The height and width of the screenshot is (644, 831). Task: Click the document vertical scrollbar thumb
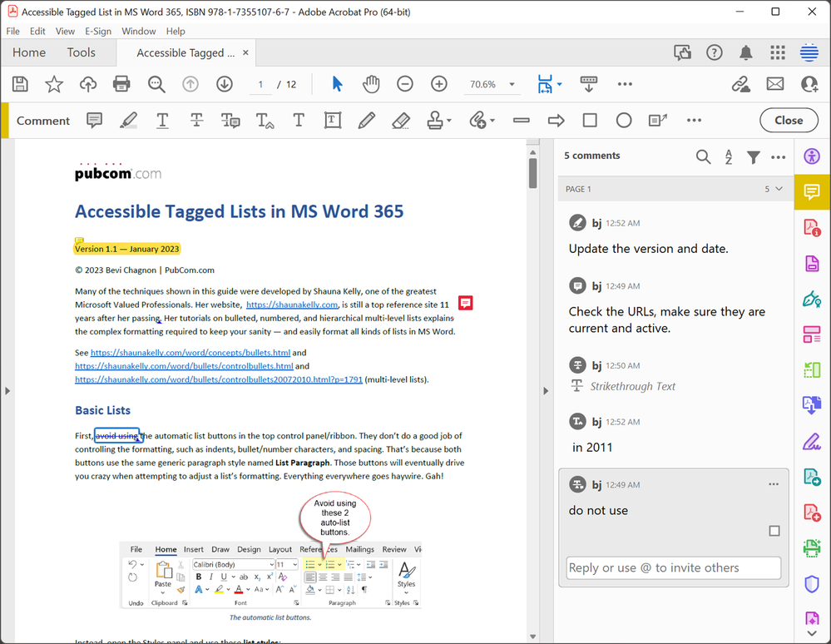[x=532, y=173]
